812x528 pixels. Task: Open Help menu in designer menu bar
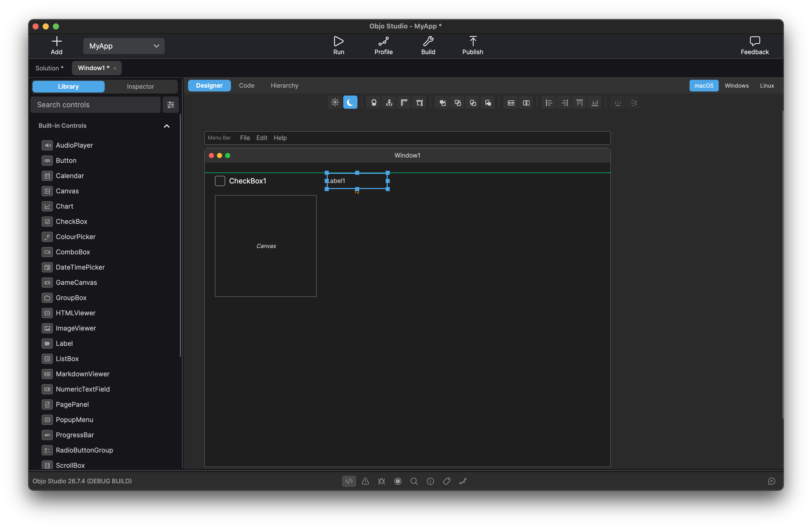(x=280, y=138)
